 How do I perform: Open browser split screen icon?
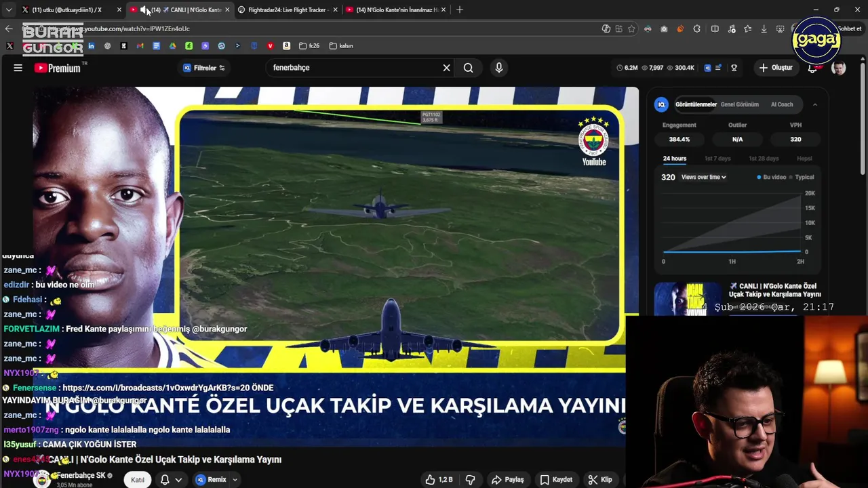click(x=715, y=29)
